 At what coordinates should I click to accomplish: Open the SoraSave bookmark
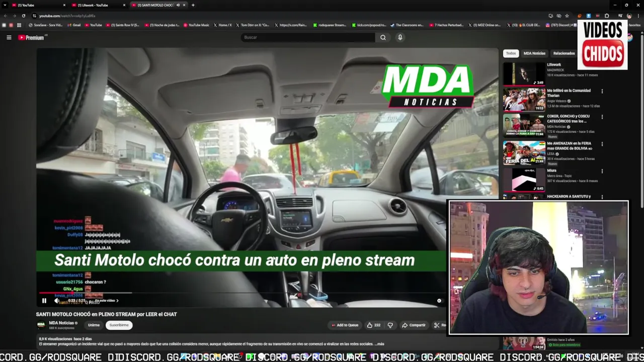pos(46,25)
